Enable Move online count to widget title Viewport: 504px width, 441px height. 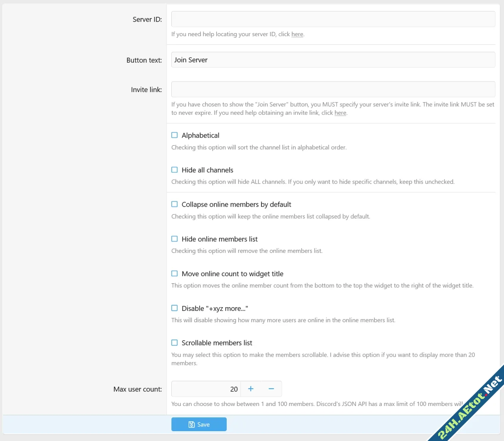pyautogui.click(x=174, y=273)
